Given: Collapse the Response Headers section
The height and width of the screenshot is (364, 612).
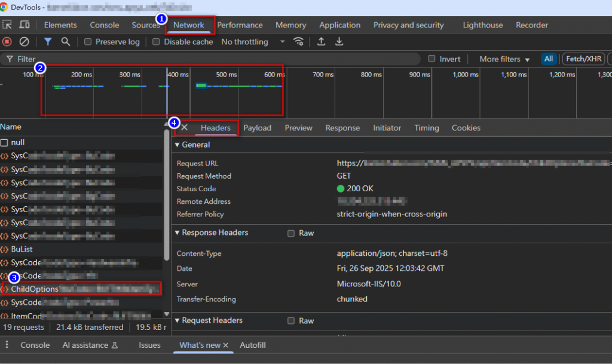Looking at the screenshot, I should click(x=177, y=233).
